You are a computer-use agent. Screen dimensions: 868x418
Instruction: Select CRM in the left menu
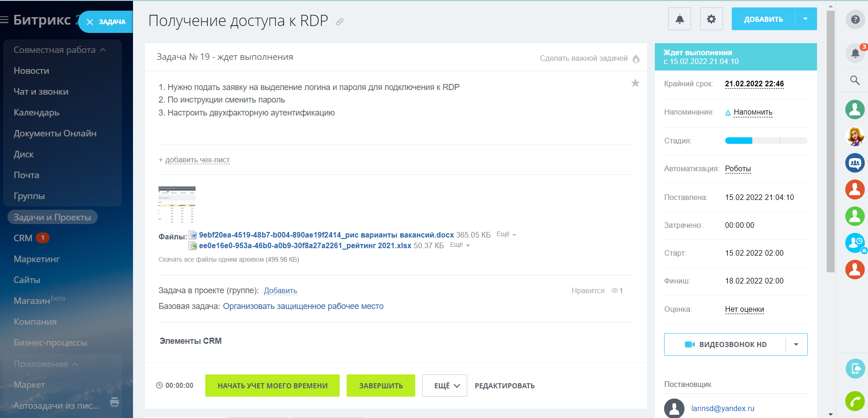click(23, 238)
